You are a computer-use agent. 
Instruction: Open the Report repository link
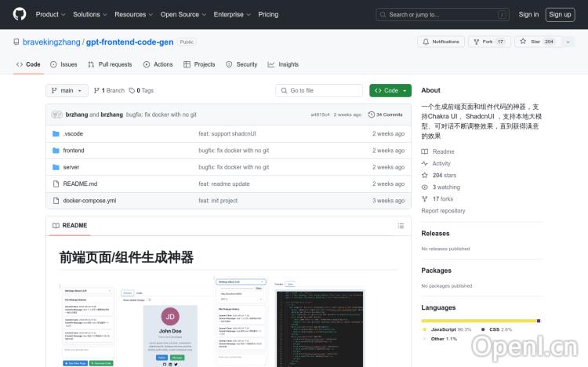coord(443,211)
